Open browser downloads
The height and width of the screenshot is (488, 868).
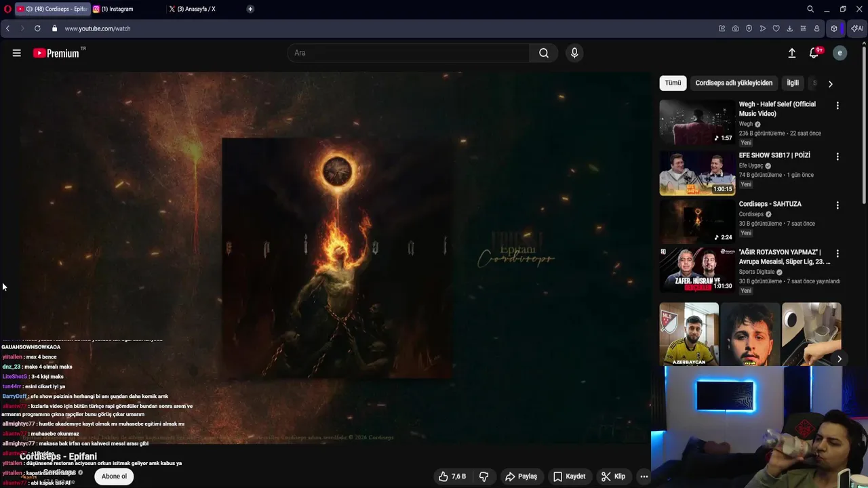[x=790, y=28]
